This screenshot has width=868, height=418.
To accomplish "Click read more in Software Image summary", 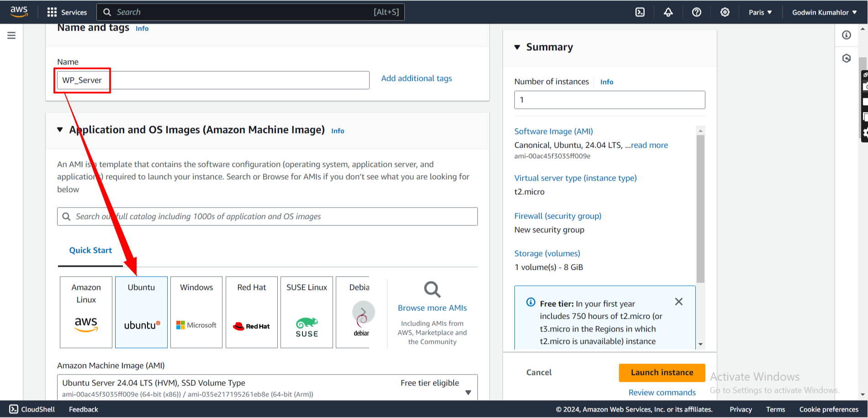I will pyautogui.click(x=650, y=145).
